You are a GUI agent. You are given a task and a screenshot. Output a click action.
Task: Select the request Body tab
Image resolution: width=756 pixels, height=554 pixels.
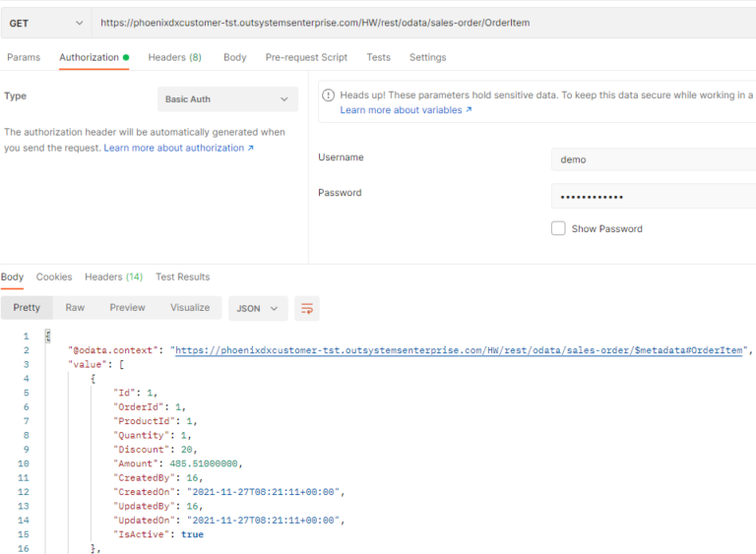234,57
